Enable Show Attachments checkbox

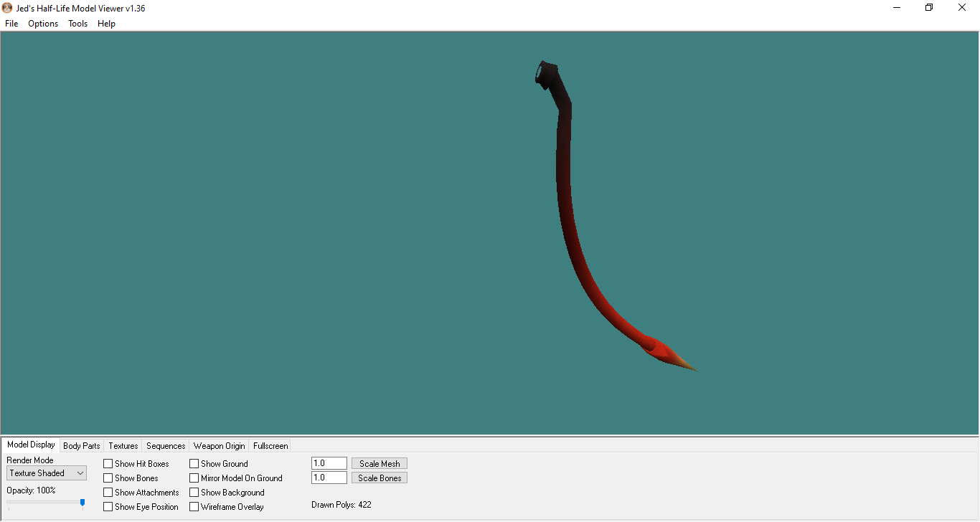pyautogui.click(x=108, y=493)
